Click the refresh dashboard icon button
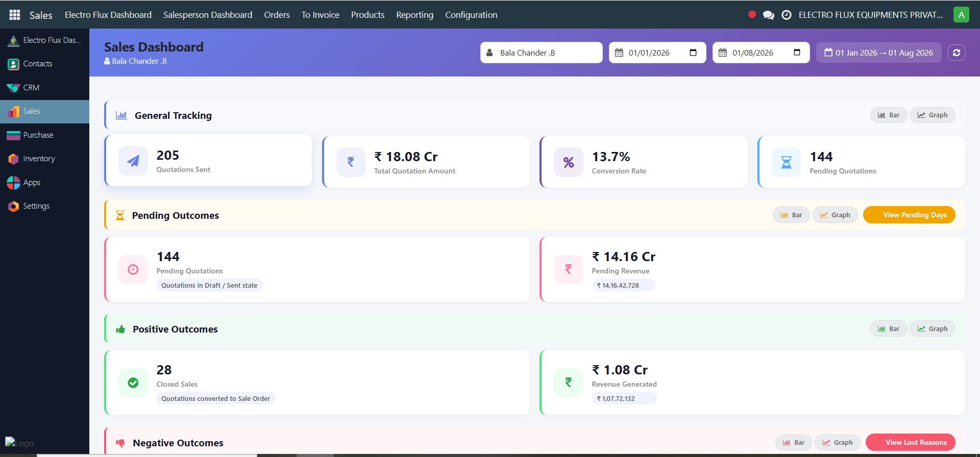 point(957,53)
